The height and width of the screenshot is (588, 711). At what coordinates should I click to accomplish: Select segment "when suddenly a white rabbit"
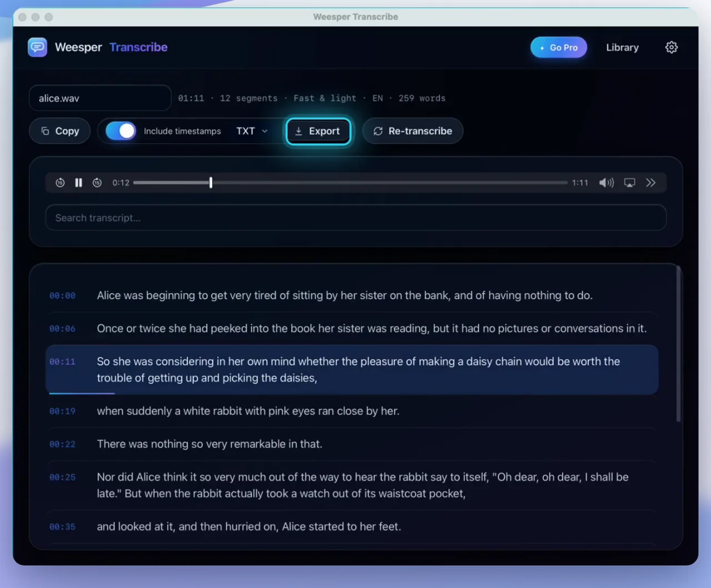click(x=352, y=411)
